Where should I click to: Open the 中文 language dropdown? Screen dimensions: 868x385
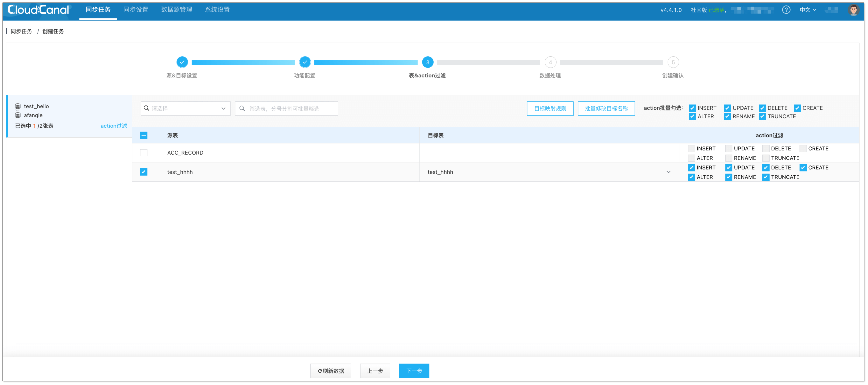pyautogui.click(x=808, y=10)
